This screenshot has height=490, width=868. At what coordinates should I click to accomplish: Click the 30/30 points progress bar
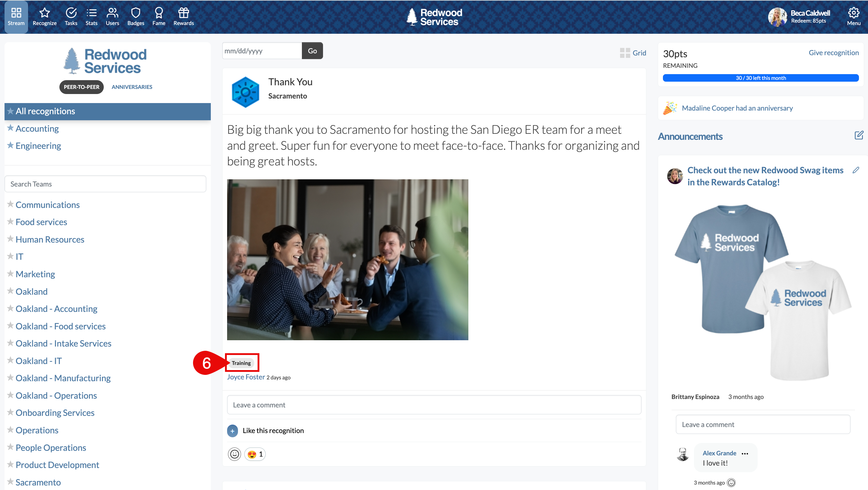(x=761, y=78)
